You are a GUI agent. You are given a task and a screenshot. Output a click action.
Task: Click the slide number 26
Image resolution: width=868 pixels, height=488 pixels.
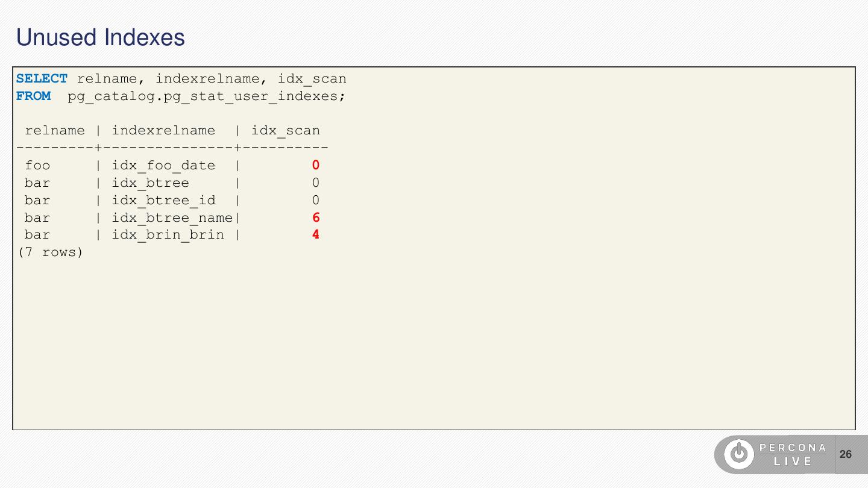point(846,454)
